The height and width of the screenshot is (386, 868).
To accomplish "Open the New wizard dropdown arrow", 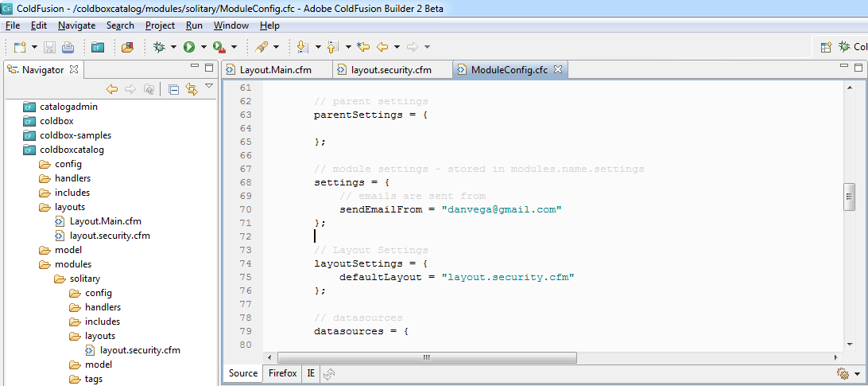I will [35, 48].
